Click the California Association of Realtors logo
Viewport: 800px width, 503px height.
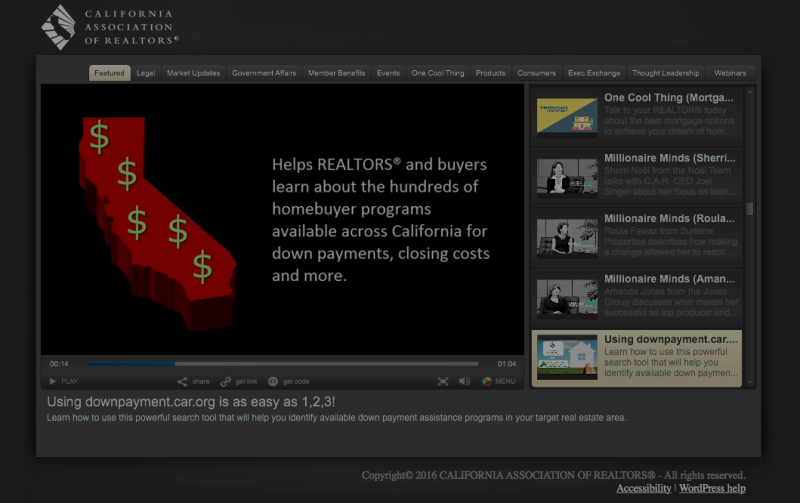tap(110, 27)
